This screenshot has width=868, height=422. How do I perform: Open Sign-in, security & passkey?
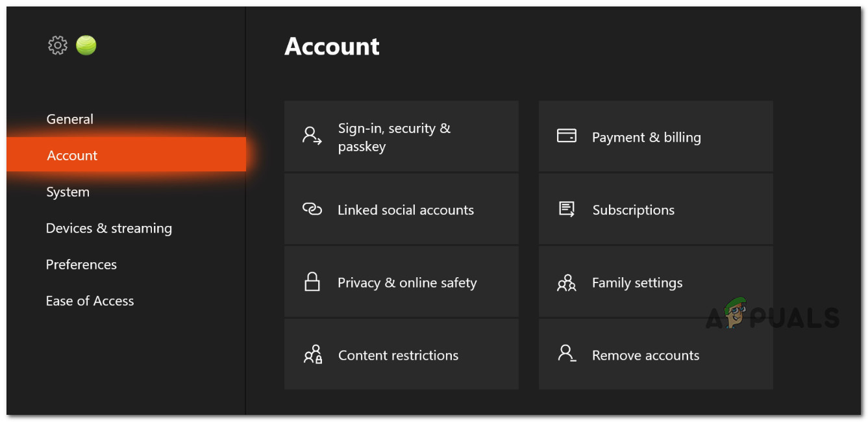coord(401,137)
